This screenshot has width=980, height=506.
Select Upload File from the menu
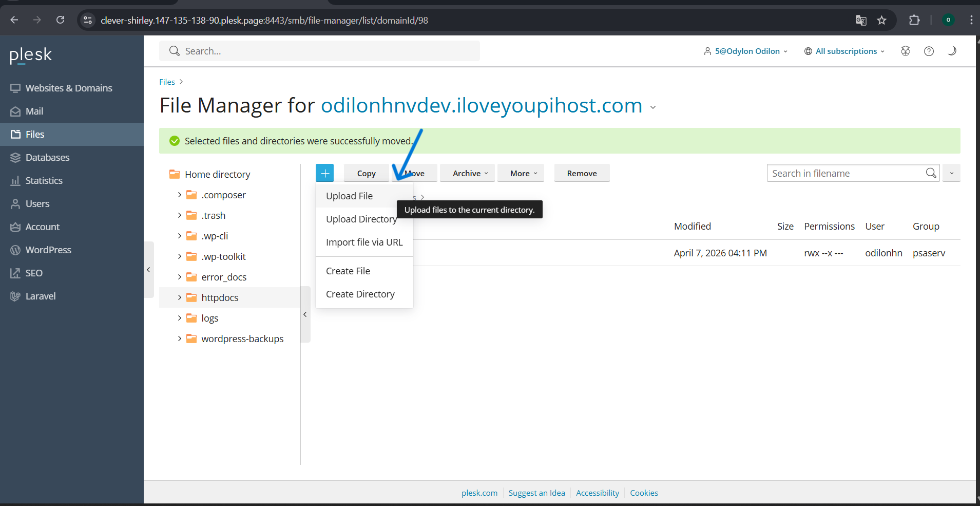point(350,196)
